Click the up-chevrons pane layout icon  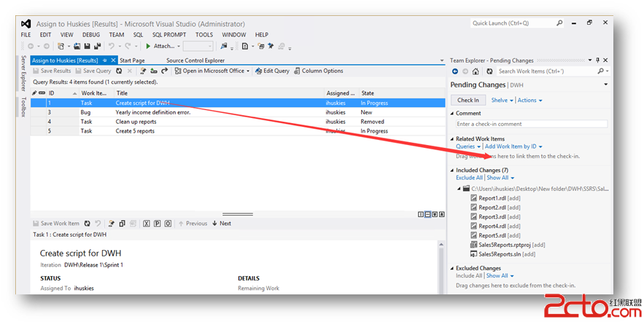click(x=441, y=215)
